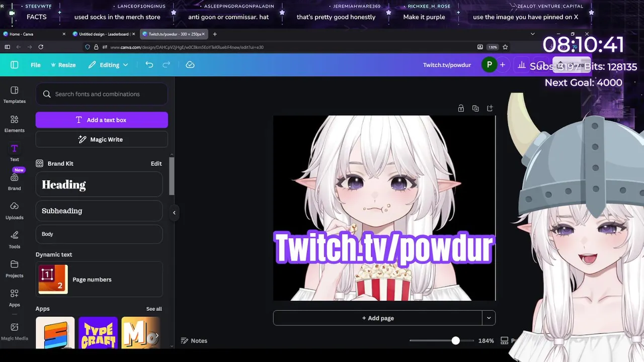Add Body text style

(x=99, y=234)
